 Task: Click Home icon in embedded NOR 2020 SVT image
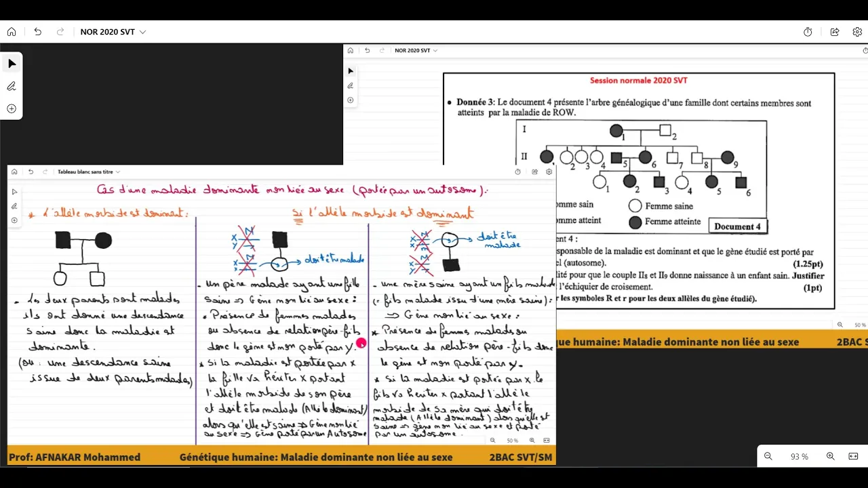click(x=350, y=50)
